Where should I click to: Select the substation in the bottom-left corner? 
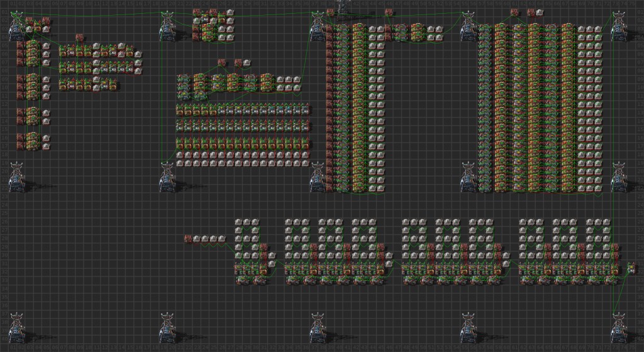point(16,328)
